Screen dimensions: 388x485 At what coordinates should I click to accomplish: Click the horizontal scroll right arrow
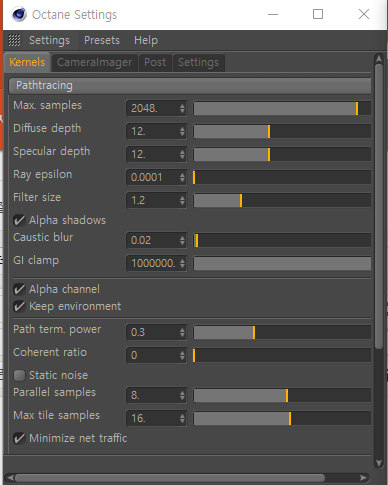coord(364,478)
